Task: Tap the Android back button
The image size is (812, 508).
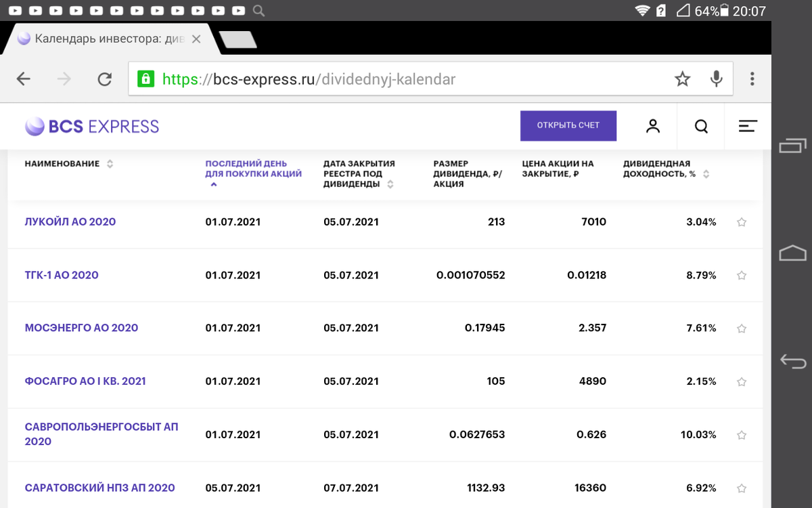Action: point(792,361)
